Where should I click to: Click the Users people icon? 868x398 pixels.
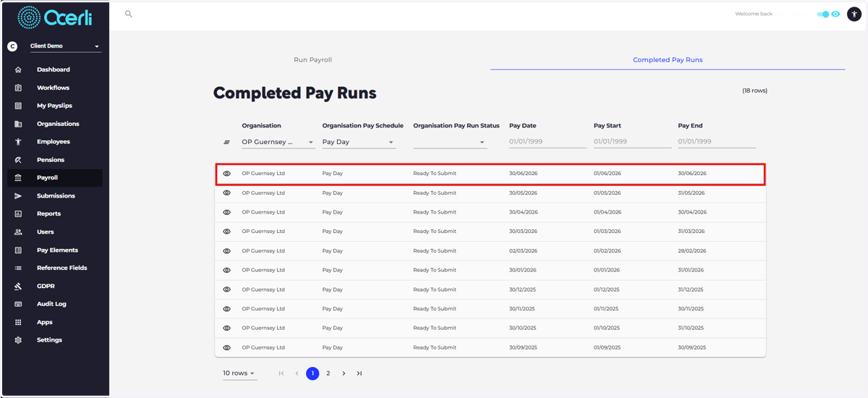click(18, 232)
